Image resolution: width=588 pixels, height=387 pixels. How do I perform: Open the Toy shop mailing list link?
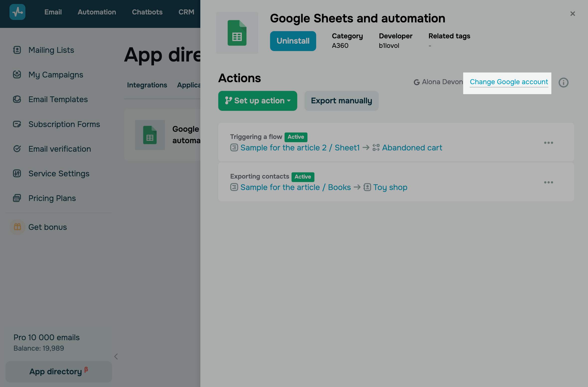pos(390,187)
